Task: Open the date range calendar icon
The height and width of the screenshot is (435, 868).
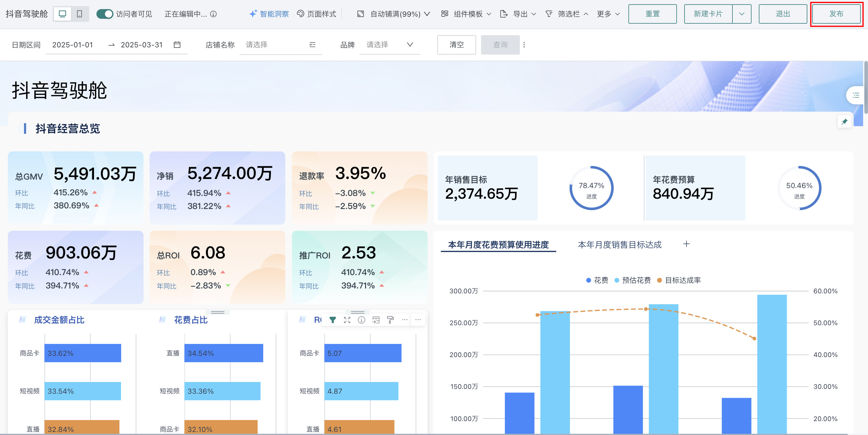Action: point(177,45)
